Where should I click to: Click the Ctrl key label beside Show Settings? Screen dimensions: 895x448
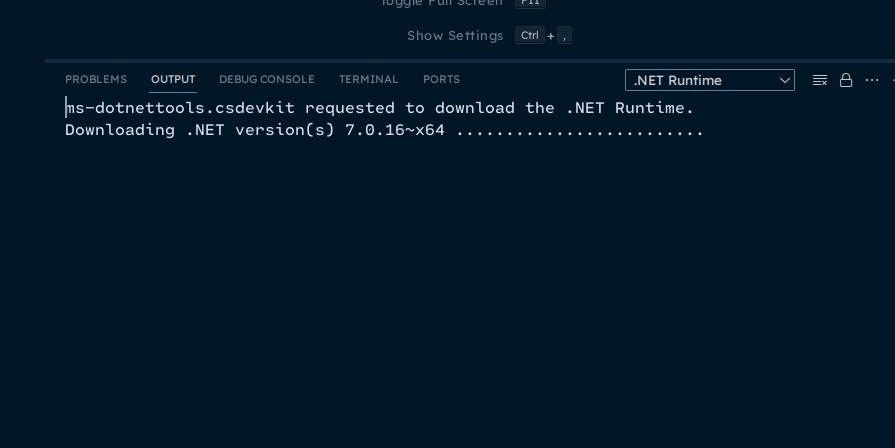(x=530, y=35)
